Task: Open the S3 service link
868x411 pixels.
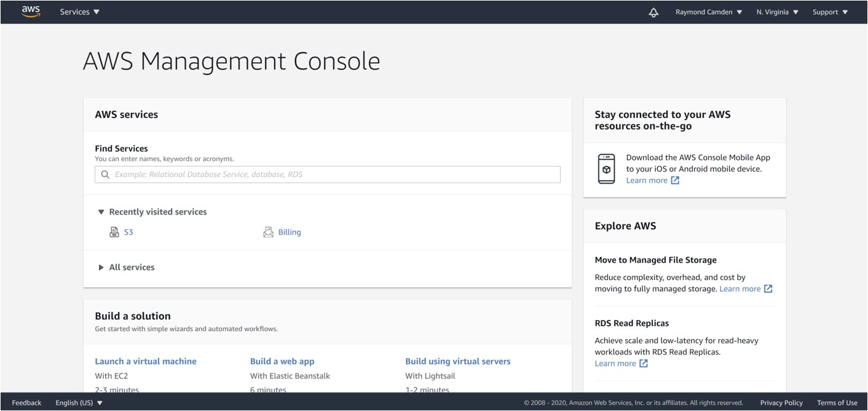Action: [128, 232]
